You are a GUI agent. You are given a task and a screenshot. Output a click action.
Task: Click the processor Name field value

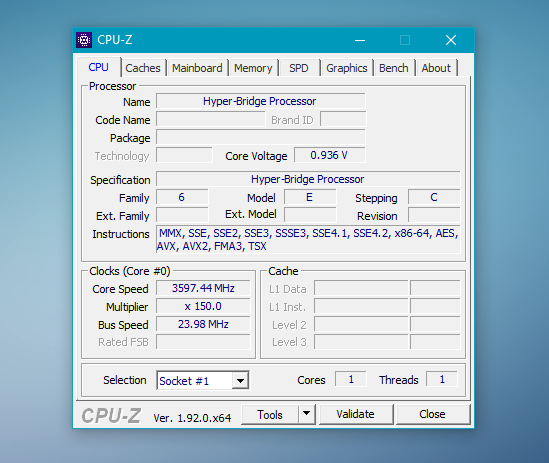click(x=260, y=101)
